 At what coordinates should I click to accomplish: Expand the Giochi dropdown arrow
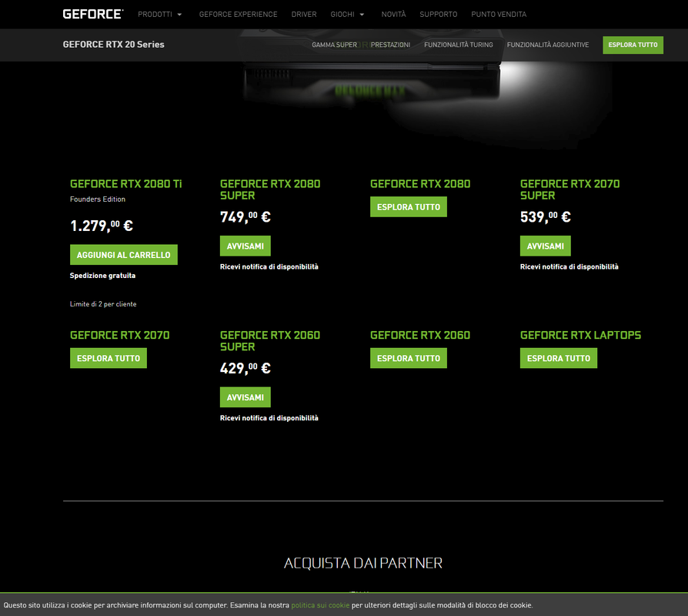point(362,15)
